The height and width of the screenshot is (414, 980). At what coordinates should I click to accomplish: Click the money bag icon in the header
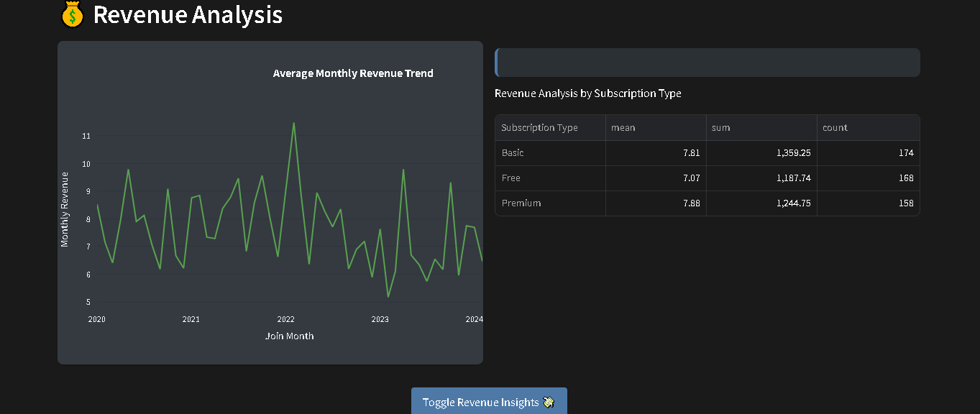(x=72, y=14)
